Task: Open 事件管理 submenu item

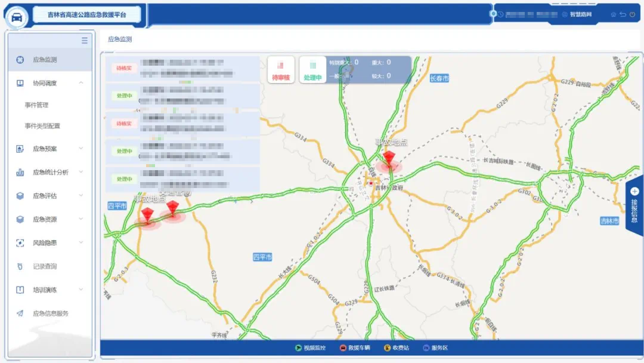Action: [x=36, y=105]
